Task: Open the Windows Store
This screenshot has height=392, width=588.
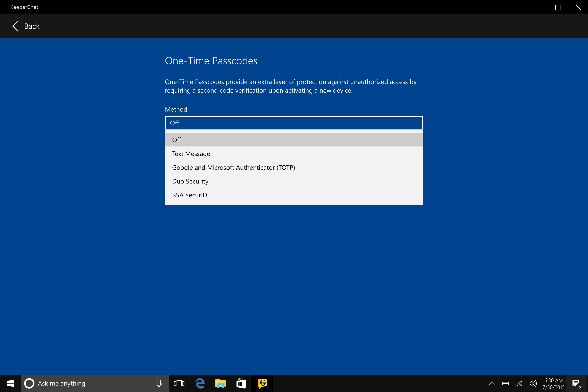Action: 241,383
